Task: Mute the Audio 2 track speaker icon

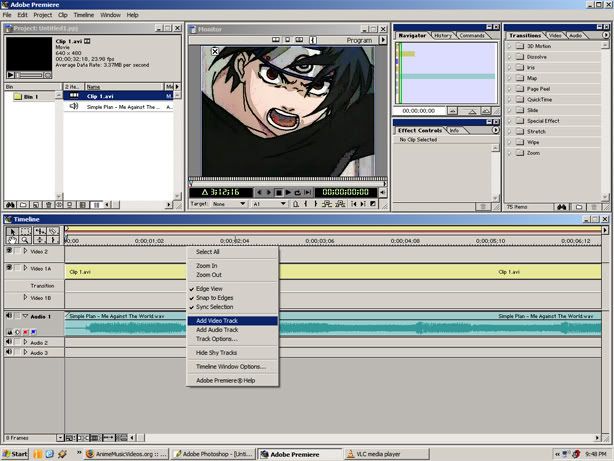Action: tap(9, 342)
